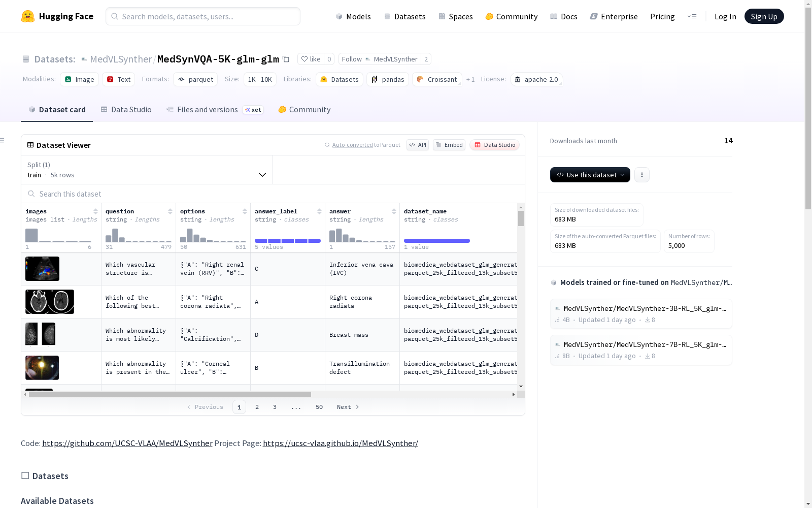The image size is (812, 508).
Task: Copy dataset name with the copy icon
Action: (x=286, y=59)
